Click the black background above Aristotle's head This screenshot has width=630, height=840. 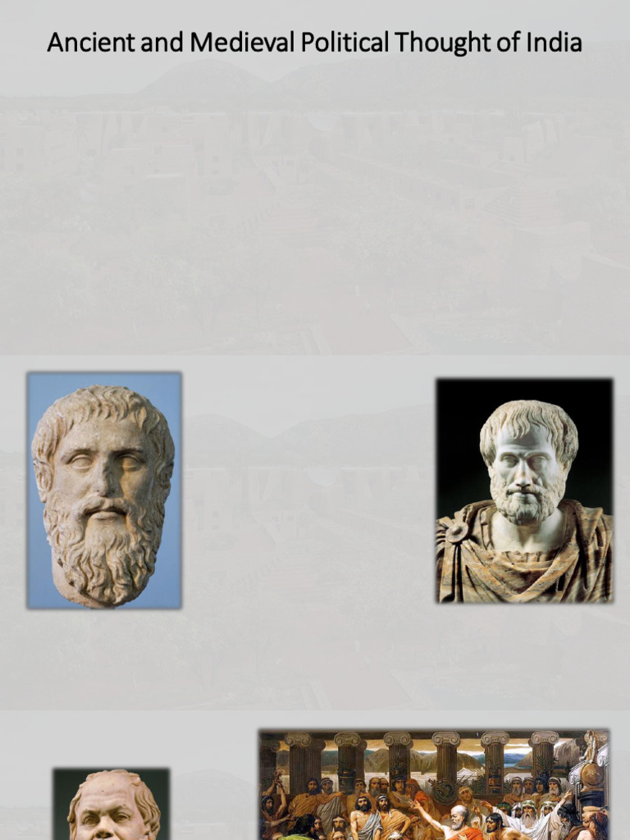(x=524, y=390)
